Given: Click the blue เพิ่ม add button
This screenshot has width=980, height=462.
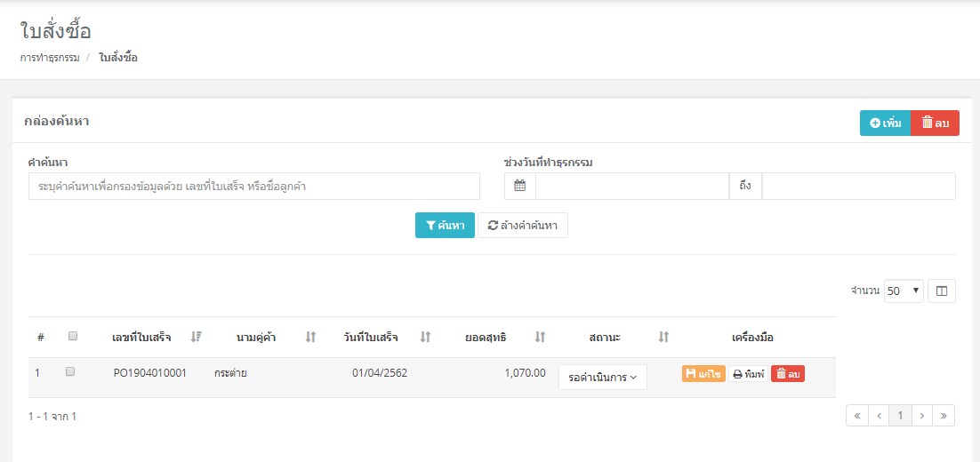Looking at the screenshot, I should tap(886, 123).
